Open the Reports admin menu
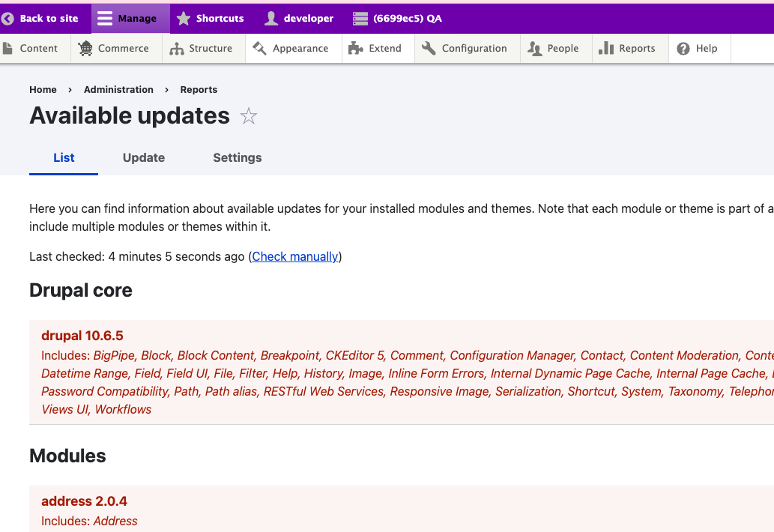Screen dimensions: 774x532 pos(627,49)
